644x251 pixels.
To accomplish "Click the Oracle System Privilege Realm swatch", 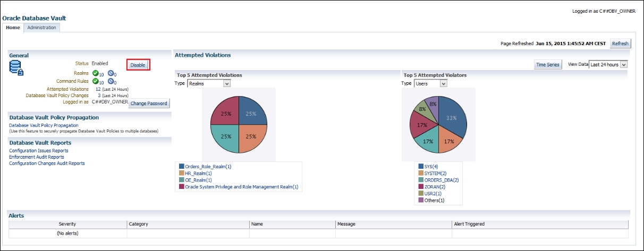I will pyautogui.click(x=182, y=187).
